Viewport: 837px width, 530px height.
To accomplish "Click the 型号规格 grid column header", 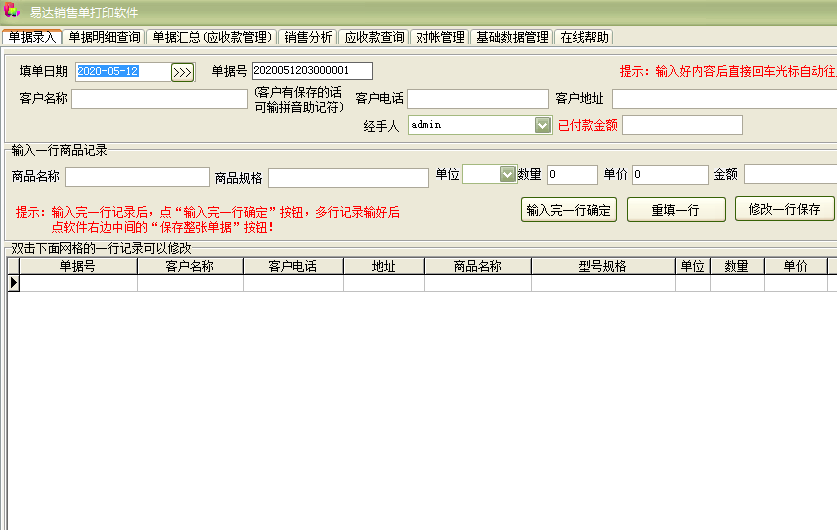I will pos(603,266).
